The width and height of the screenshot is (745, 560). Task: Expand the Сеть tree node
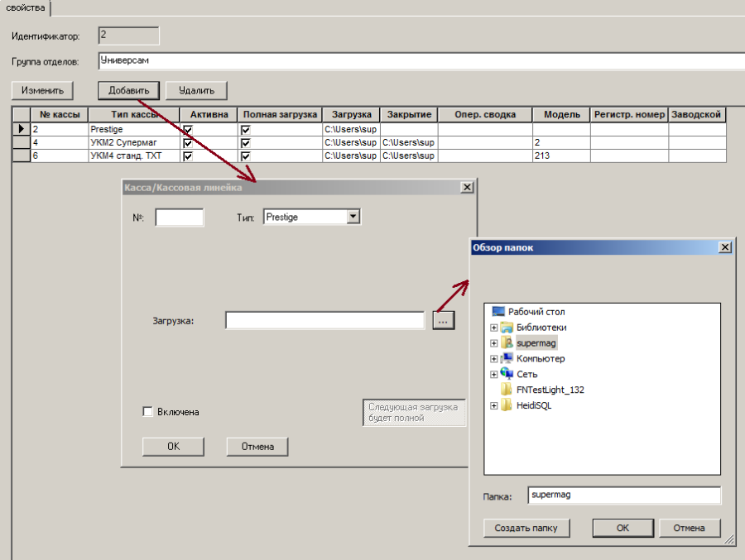tap(493, 375)
